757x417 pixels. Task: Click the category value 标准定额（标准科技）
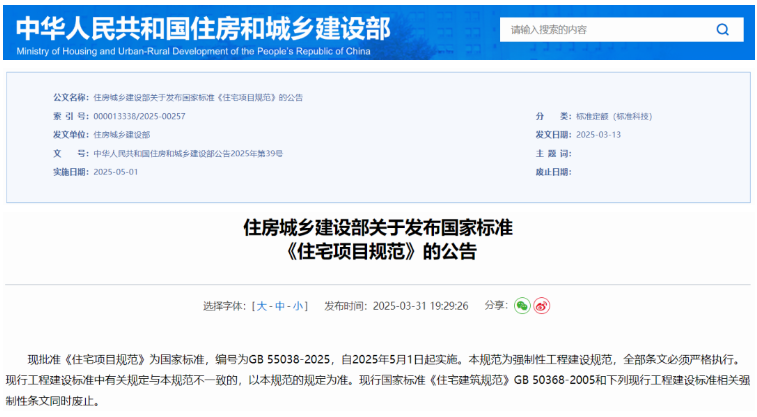point(614,116)
